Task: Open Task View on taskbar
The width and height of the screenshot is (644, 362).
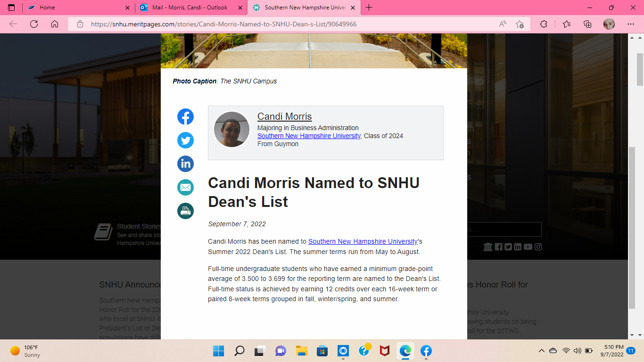Action: 260,351
